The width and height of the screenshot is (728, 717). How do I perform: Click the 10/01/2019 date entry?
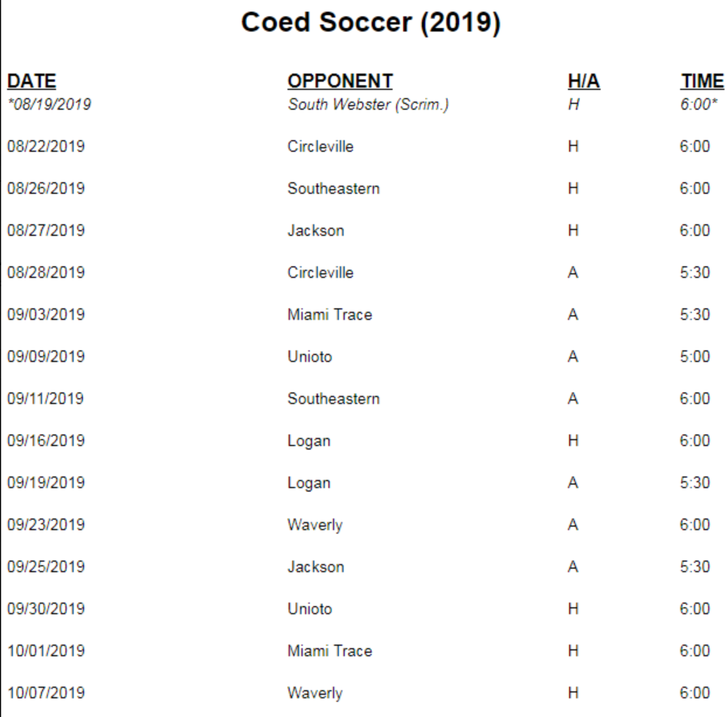[46, 650]
